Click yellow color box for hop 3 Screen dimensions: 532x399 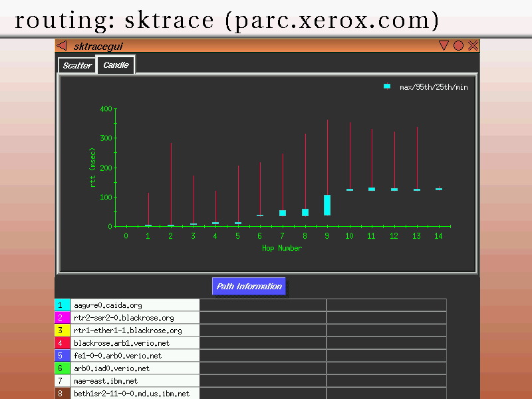tap(62, 330)
